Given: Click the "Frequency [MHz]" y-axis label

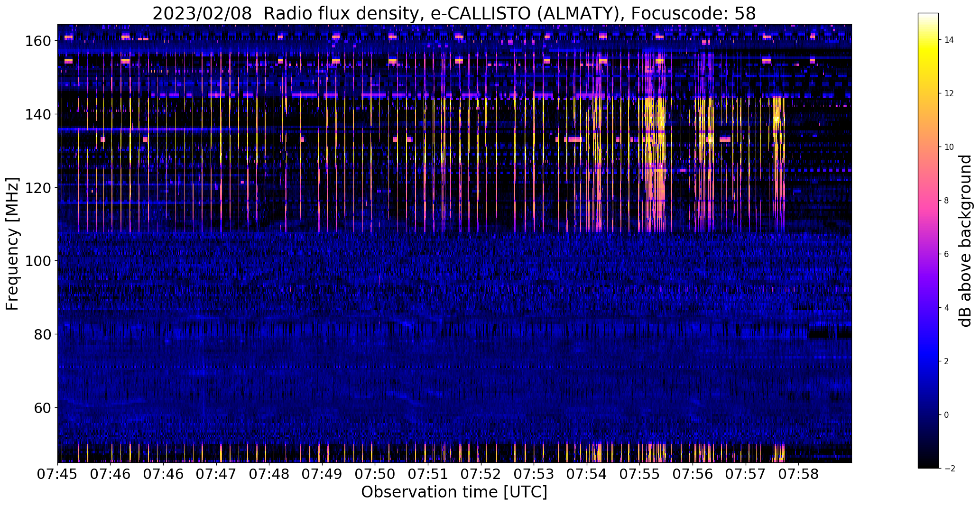Looking at the screenshot, I should click(x=12, y=244).
